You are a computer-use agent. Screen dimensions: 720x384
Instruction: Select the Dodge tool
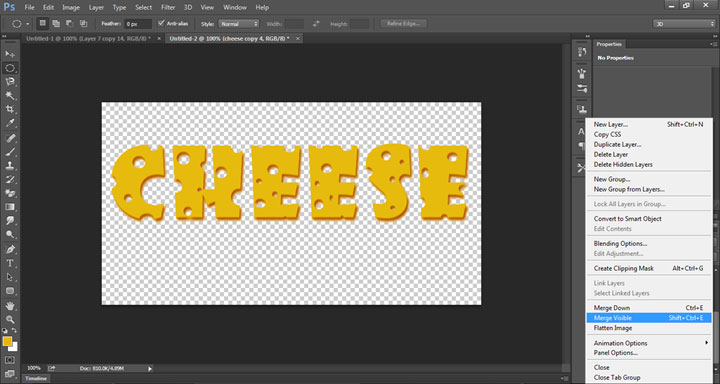pos(10,235)
